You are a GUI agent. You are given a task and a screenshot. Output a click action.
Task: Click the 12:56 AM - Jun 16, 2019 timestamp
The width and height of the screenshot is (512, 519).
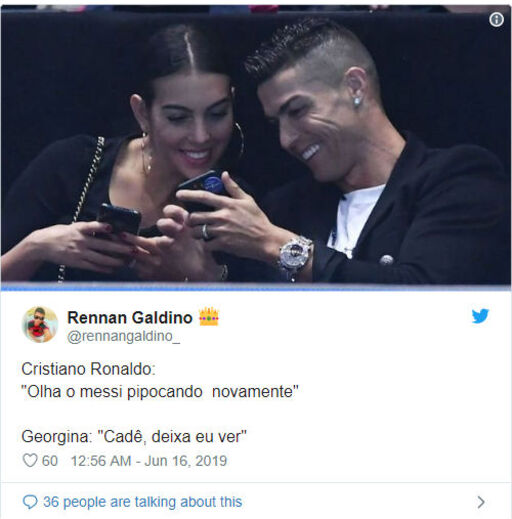pyautogui.click(x=149, y=461)
